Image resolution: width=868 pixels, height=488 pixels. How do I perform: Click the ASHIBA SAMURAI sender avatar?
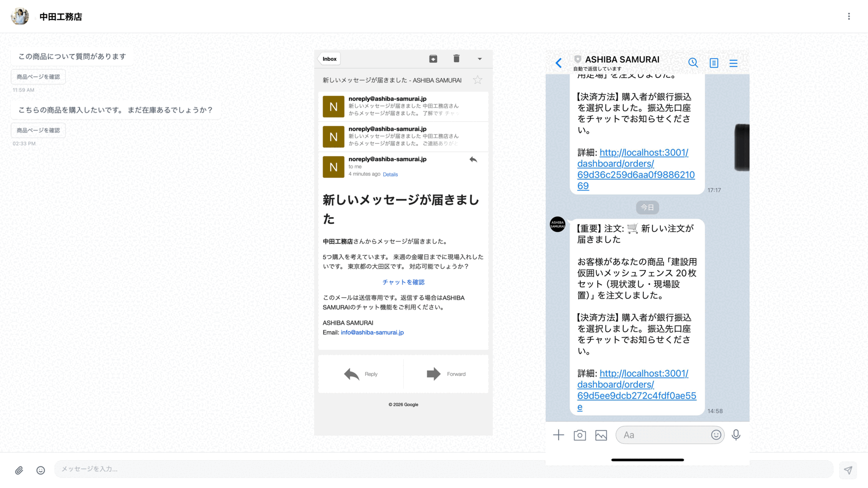[x=557, y=224]
